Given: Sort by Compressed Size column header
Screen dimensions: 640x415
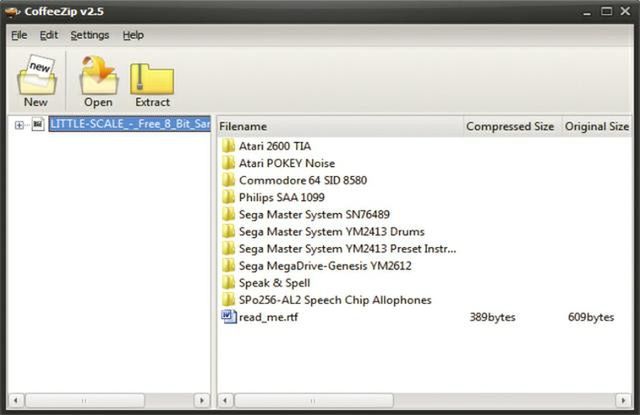Looking at the screenshot, I should coord(512,126).
